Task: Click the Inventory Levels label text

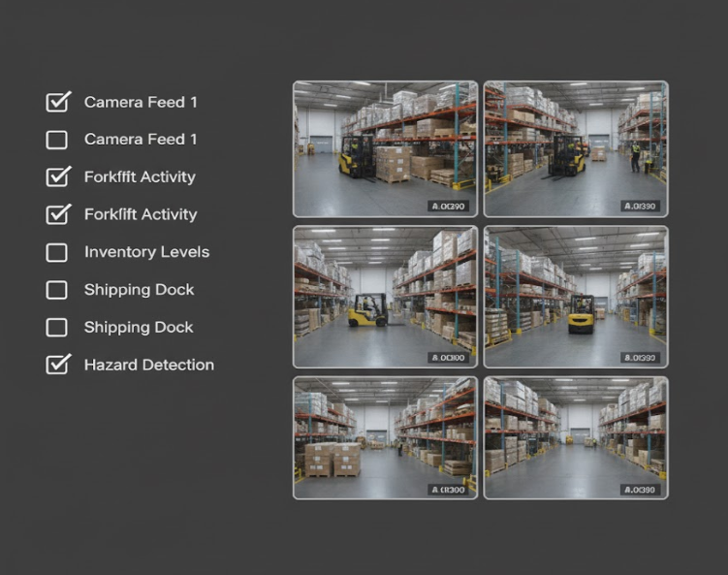Action: pos(146,252)
